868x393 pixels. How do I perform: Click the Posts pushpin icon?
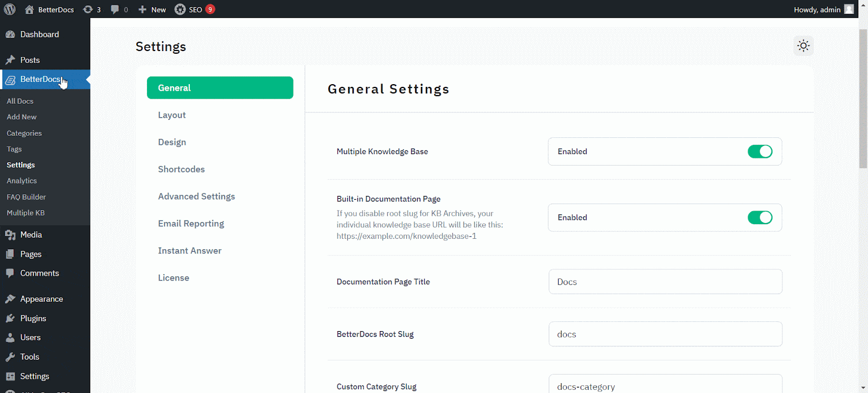pos(10,60)
